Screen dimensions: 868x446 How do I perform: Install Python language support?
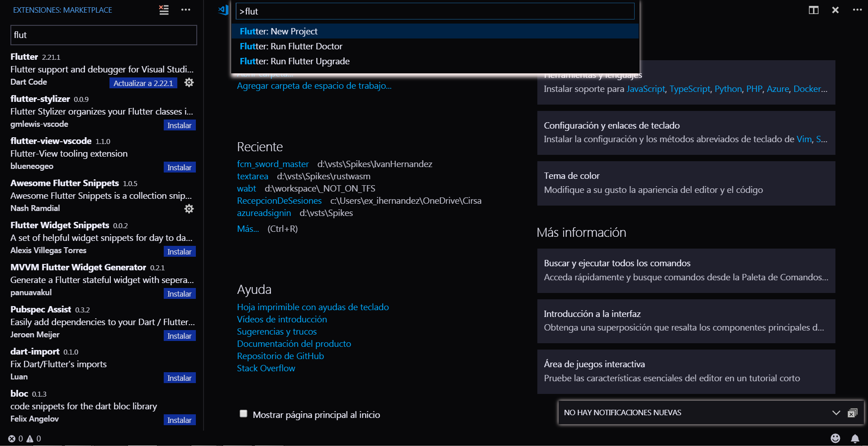[x=728, y=89]
